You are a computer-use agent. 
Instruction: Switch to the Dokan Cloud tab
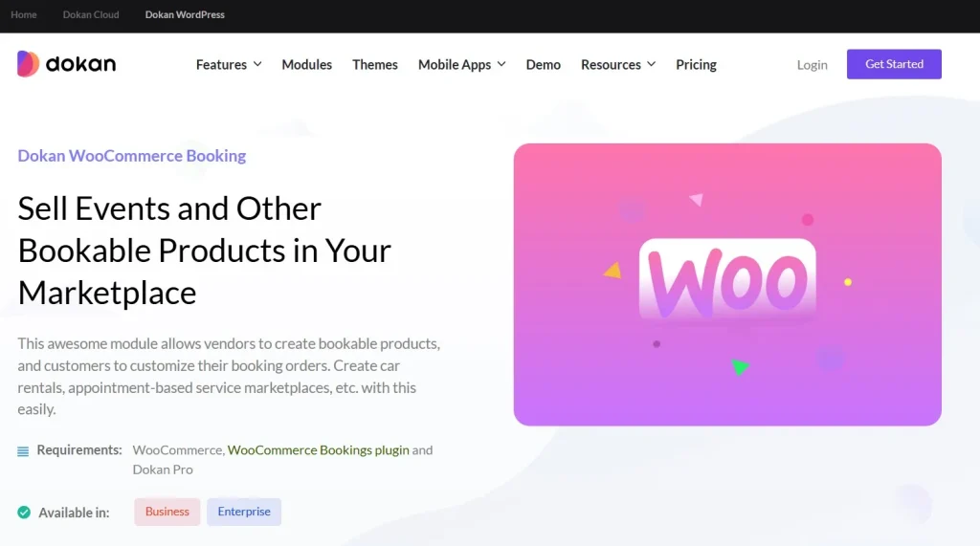coord(91,15)
